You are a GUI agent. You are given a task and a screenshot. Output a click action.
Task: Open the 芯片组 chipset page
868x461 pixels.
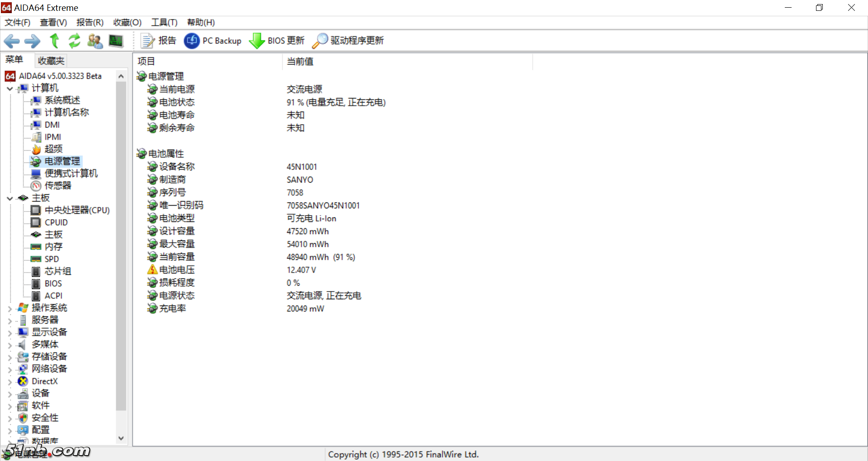(58, 271)
